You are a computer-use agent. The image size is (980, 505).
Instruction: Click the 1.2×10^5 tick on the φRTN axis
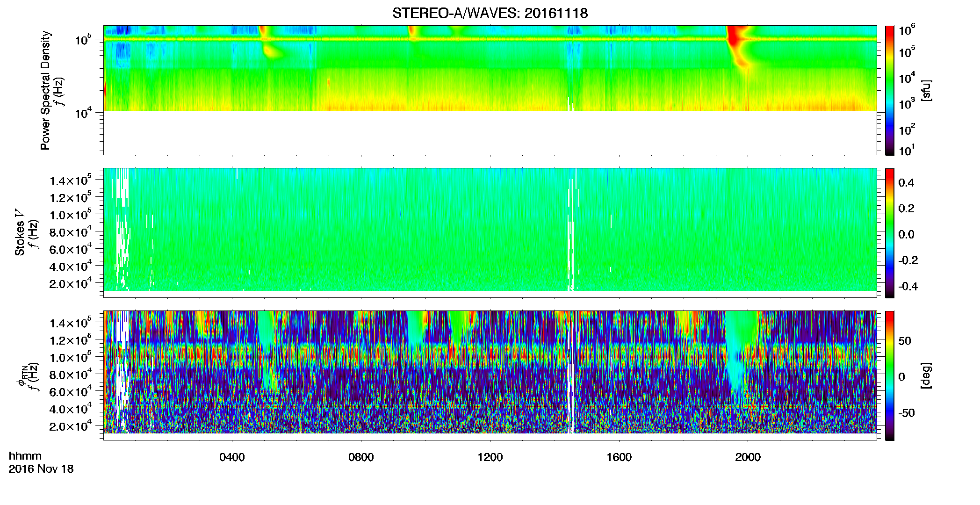coord(71,340)
